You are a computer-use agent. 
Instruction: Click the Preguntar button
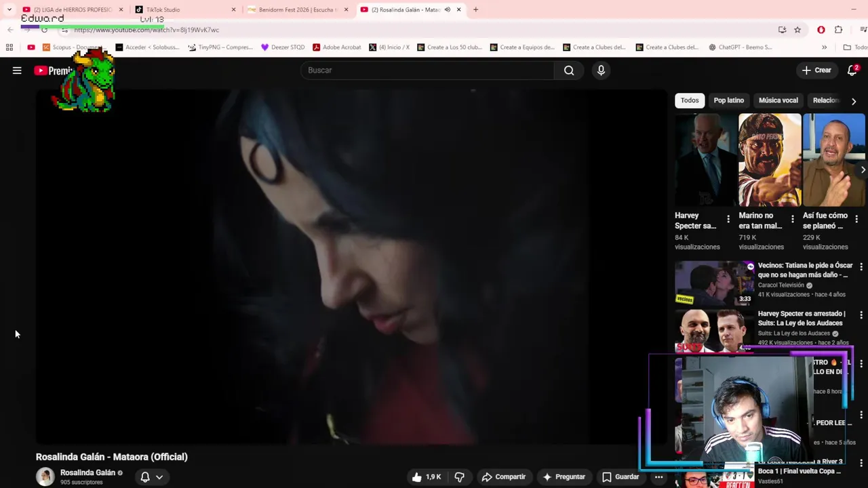[564, 477]
